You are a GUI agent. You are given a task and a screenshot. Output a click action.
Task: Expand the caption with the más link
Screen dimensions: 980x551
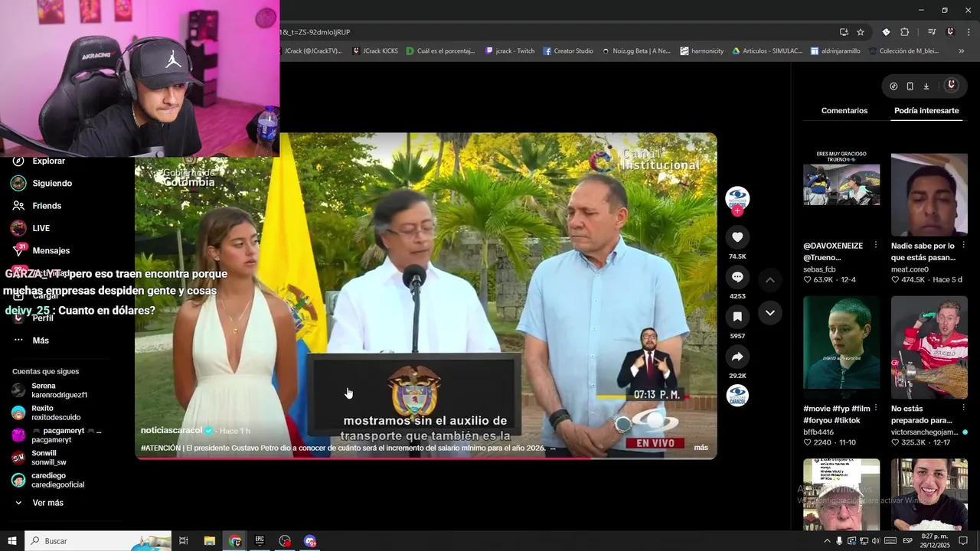[701, 448]
